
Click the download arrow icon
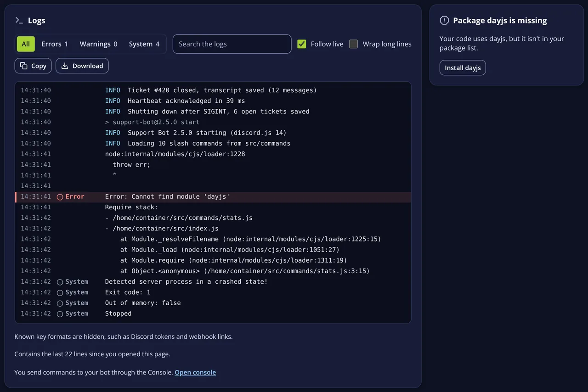point(65,66)
